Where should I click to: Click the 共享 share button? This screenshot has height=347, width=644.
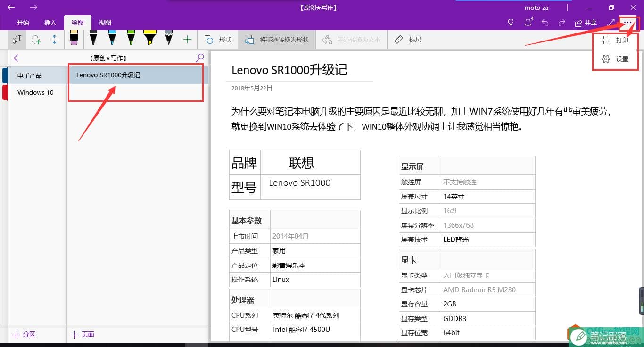[586, 23]
